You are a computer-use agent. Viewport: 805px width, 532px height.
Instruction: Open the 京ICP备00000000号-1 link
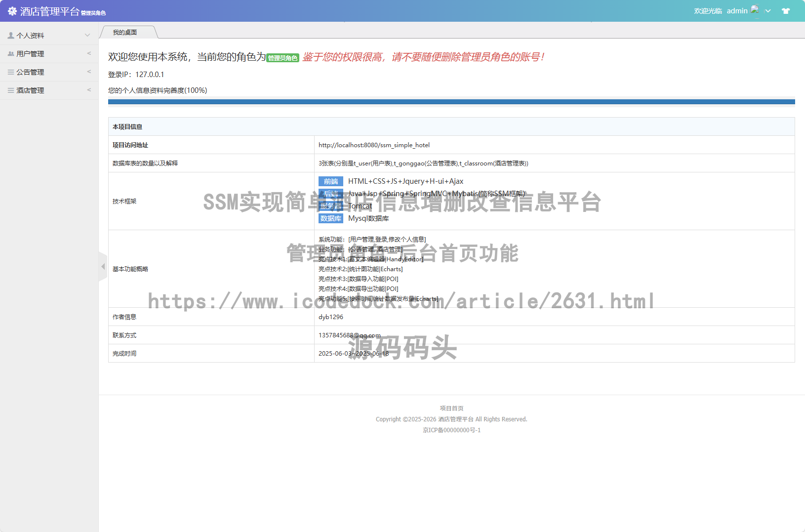[451, 430]
